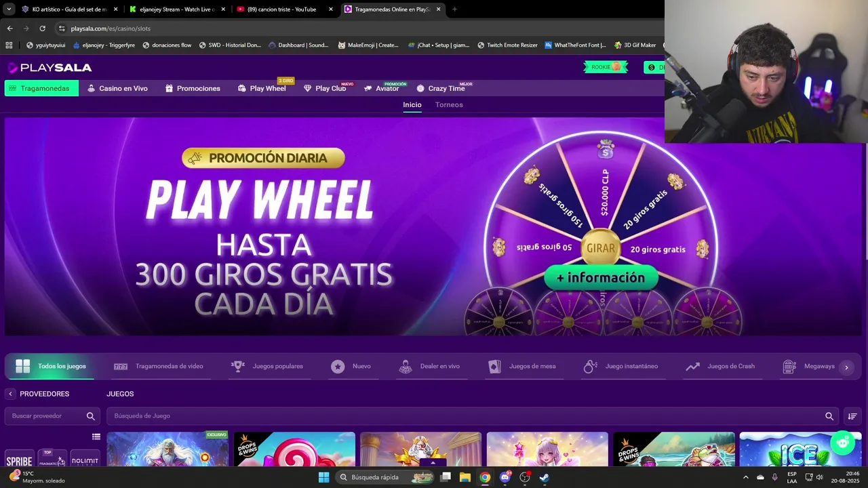Open Crazy Time menu item
Image resolution: width=868 pixels, height=488 pixels.
(441, 88)
